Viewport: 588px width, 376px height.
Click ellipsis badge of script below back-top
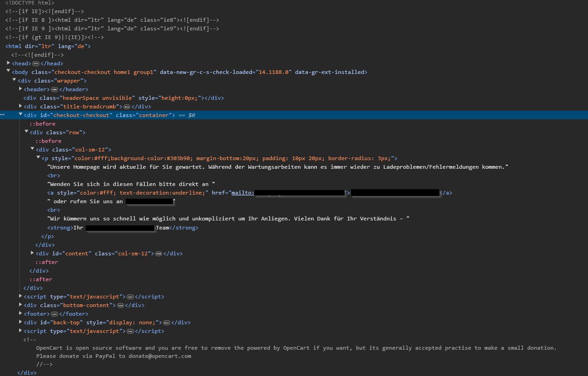(x=130, y=331)
